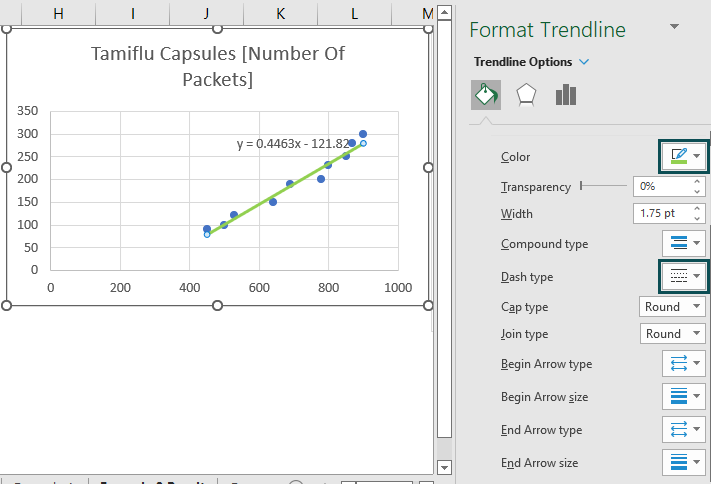Open the Fill & Line tab icon
This screenshot has height=484, width=711.
(486, 95)
